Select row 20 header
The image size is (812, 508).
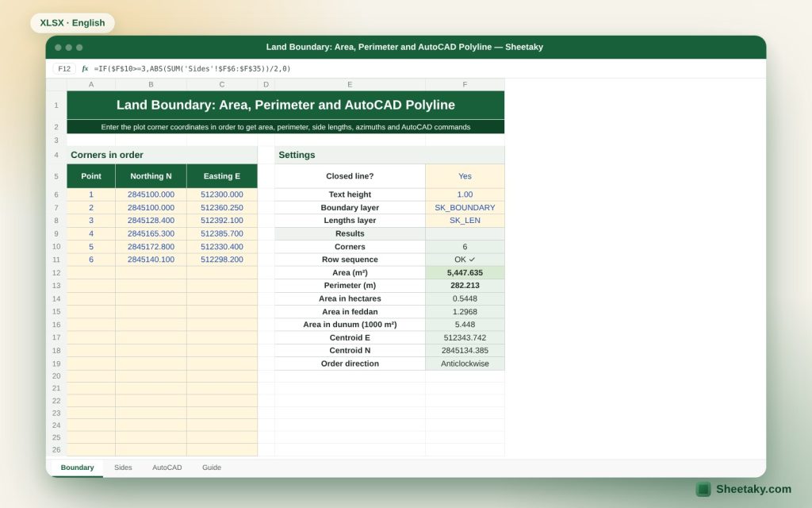click(x=56, y=375)
